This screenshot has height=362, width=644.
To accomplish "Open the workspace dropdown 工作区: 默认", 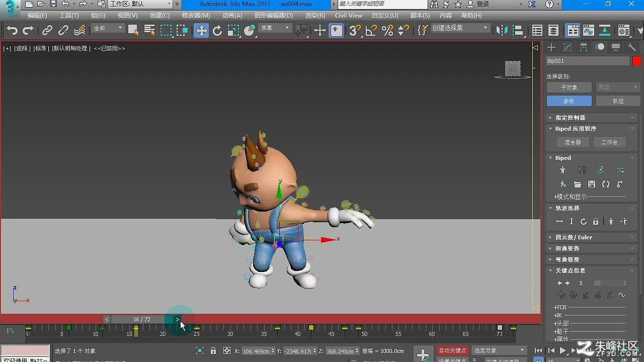I will [x=140, y=4].
